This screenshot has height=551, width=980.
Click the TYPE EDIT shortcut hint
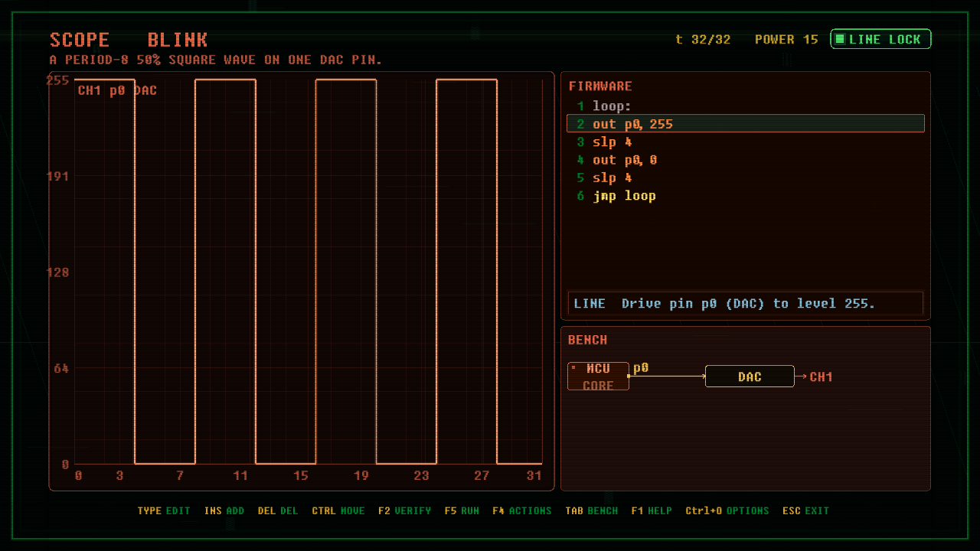[164, 510]
